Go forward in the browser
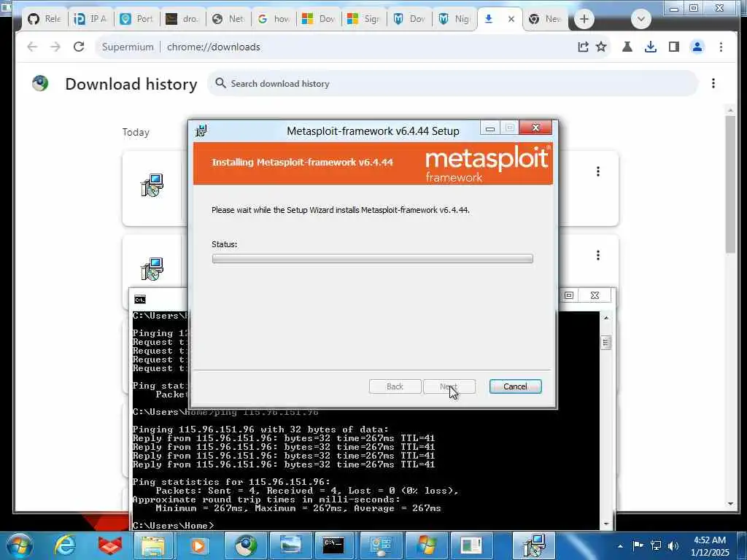 click(x=55, y=47)
